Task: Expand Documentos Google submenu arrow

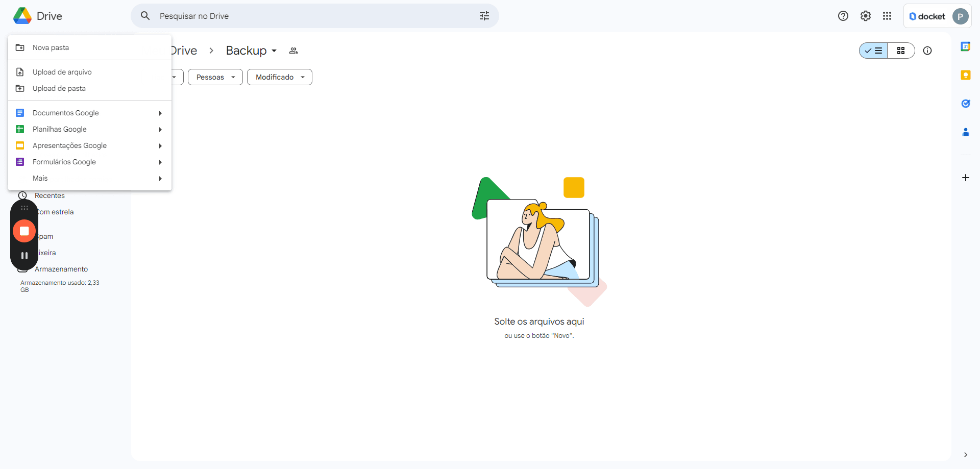Action: click(x=160, y=113)
